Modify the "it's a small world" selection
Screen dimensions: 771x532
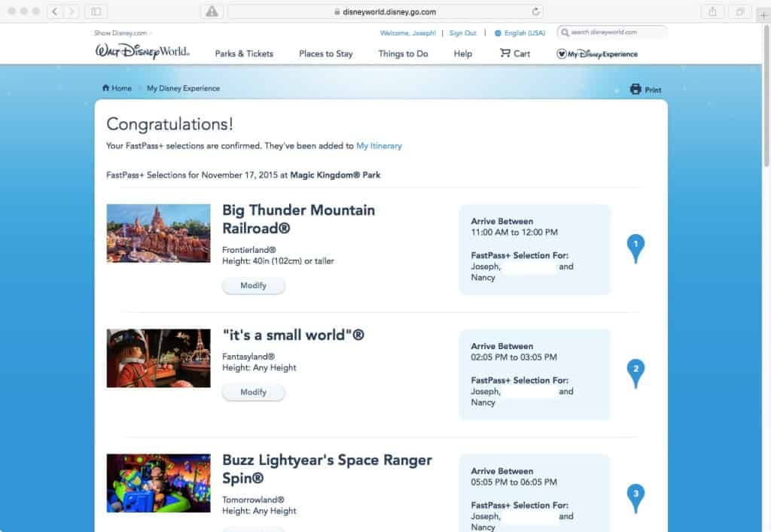point(253,392)
